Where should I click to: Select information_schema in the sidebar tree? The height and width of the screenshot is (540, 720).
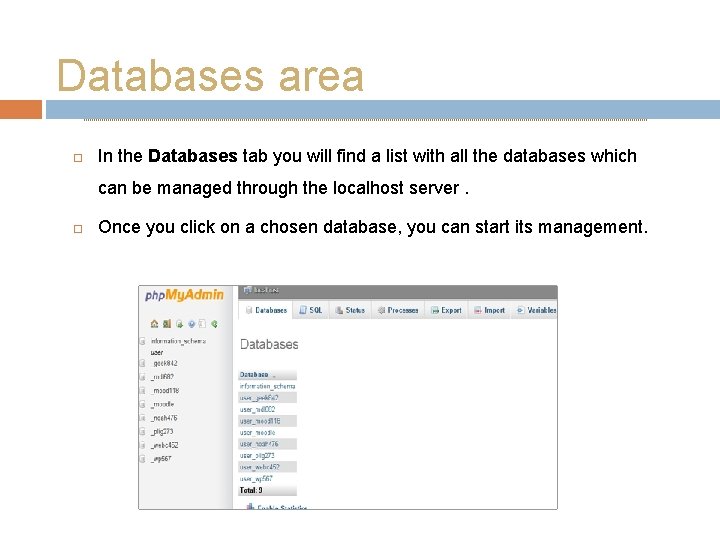pos(178,341)
